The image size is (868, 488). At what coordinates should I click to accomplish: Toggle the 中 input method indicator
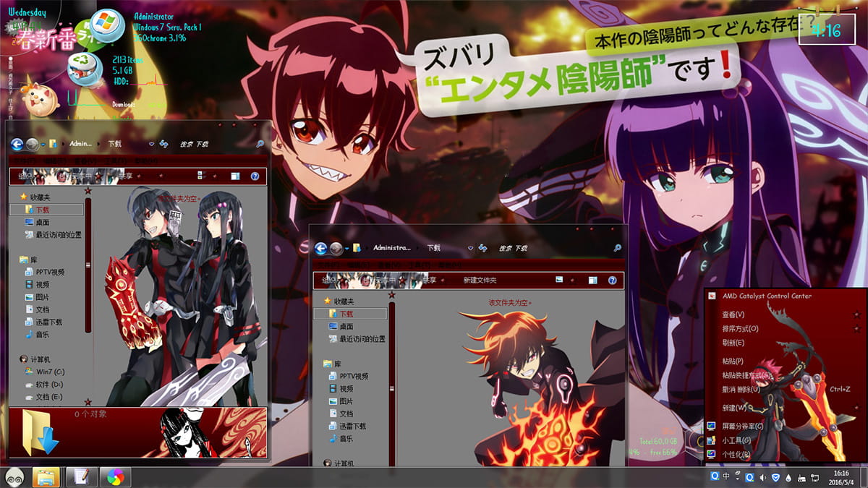[726, 476]
